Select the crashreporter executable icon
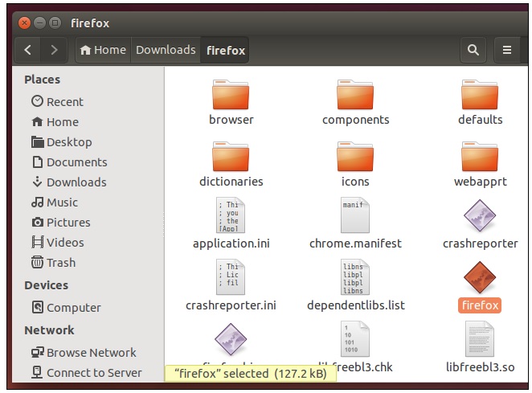 coord(480,215)
